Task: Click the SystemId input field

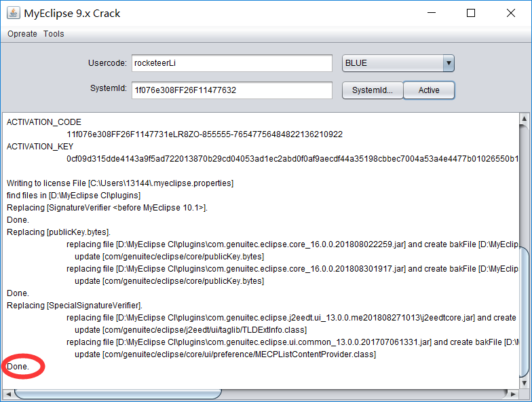Action: click(232, 90)
